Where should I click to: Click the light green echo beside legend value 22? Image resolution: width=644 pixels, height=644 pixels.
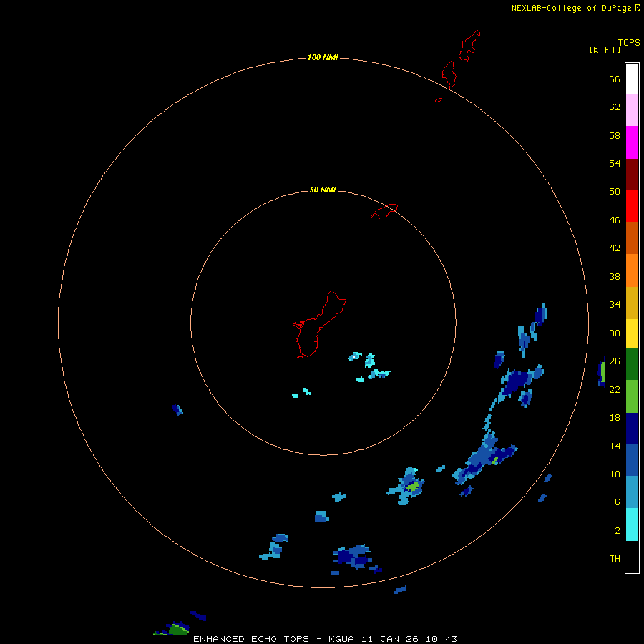tap(603, 372)
